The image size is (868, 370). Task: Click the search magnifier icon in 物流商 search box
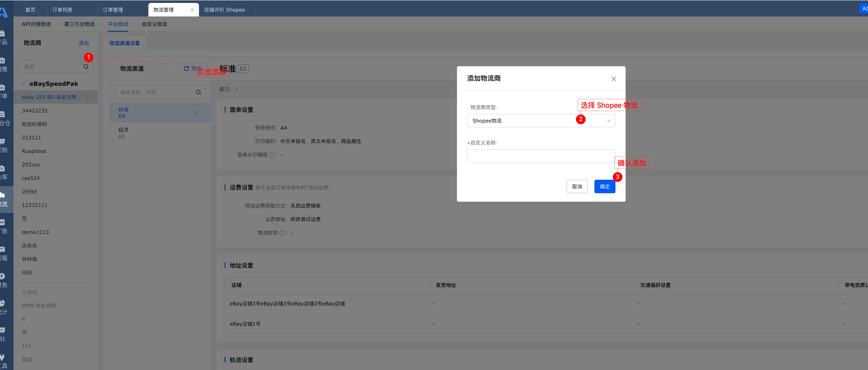click(86, 67)
